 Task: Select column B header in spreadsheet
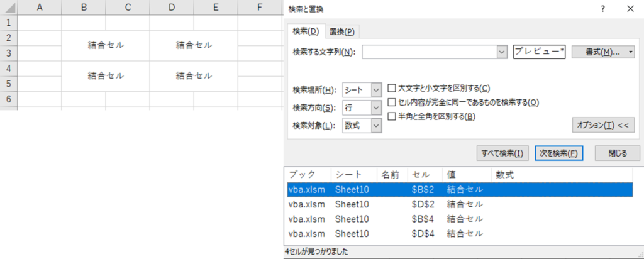coord(84,8)
